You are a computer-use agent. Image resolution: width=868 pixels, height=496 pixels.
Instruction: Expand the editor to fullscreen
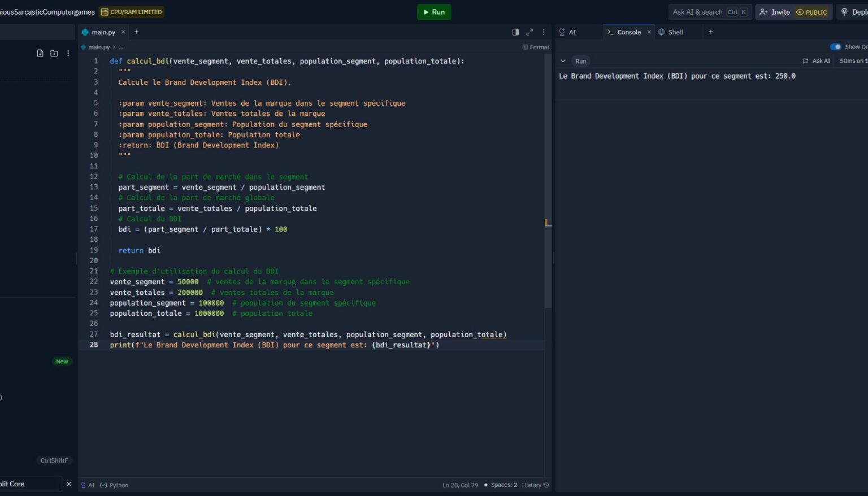[530, 32]
